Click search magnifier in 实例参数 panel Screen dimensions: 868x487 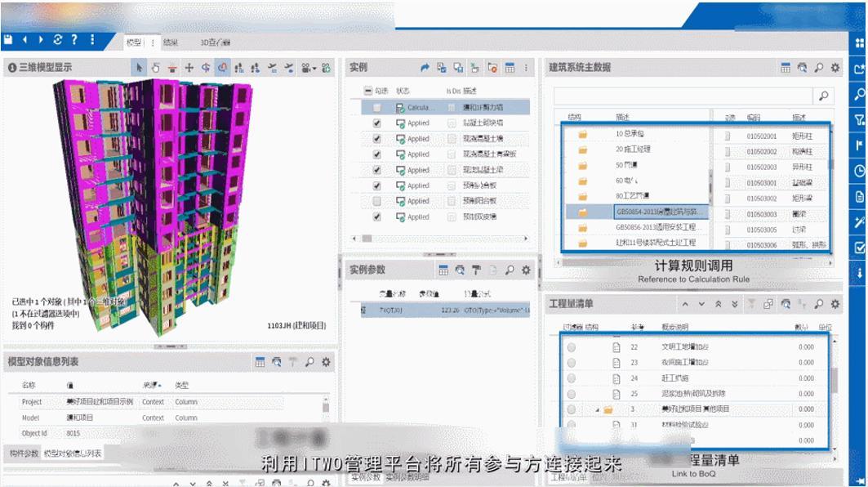(x=510, y=270)
